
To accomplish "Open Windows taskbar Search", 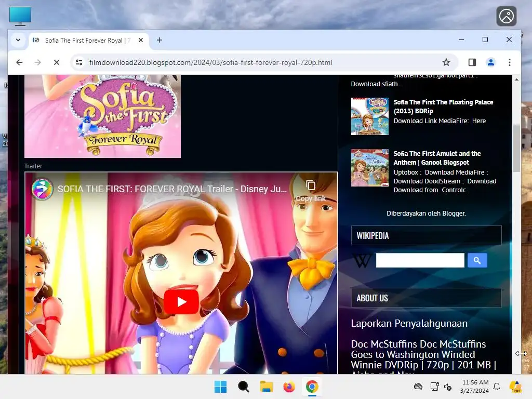I will pyautogui.click(x=243, y=387).
